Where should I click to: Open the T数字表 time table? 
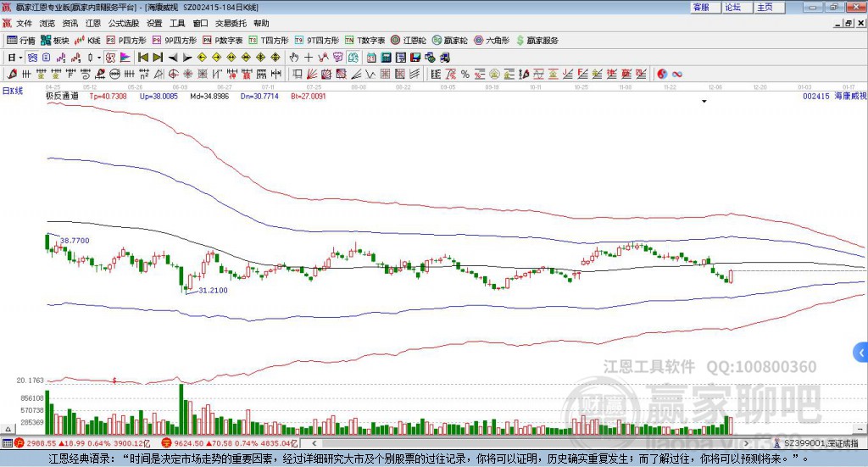tap(364, 41)
